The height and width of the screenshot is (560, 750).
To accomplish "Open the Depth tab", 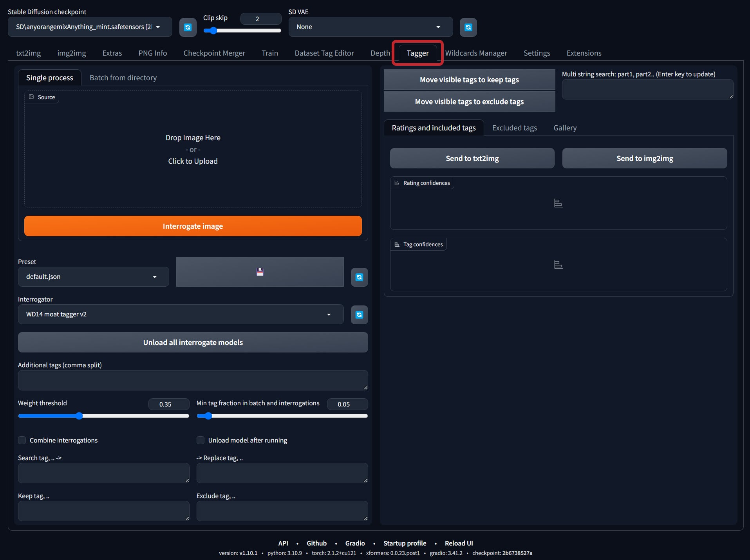I will pyautogui.click(x=380, y=53).
